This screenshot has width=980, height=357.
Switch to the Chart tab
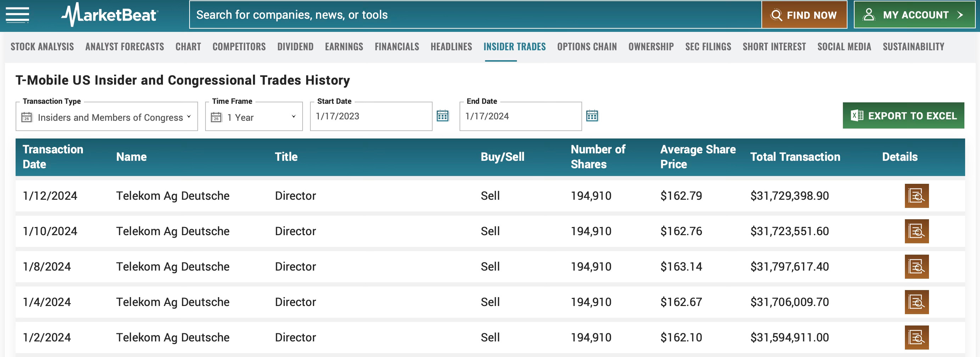click(x=188, y=46)
